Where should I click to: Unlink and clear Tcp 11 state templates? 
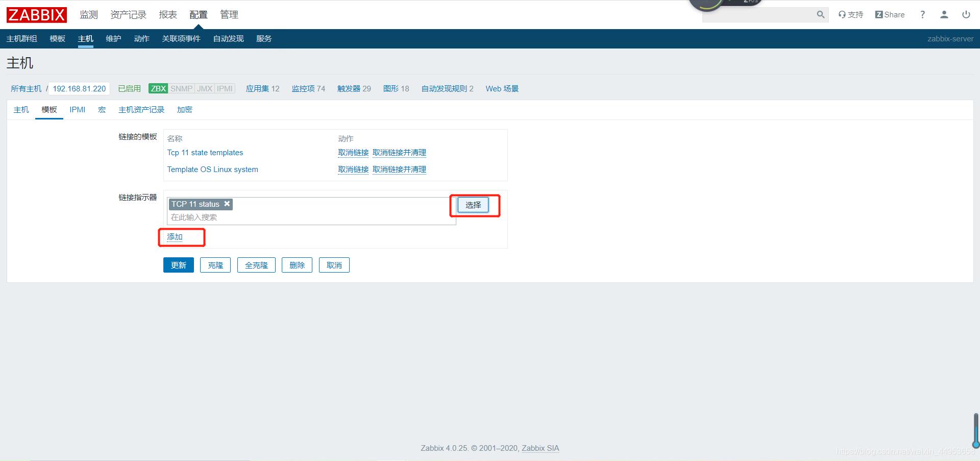pos(399,153)
